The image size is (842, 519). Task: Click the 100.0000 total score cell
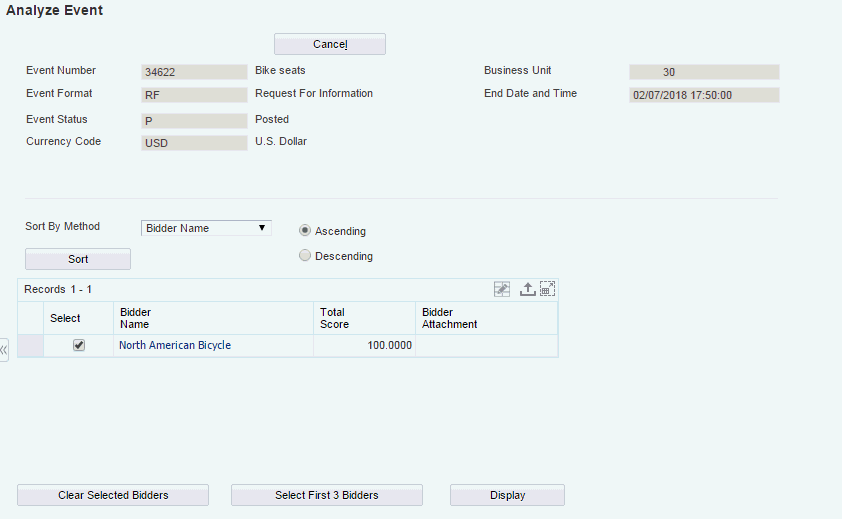tap(364, 345)
